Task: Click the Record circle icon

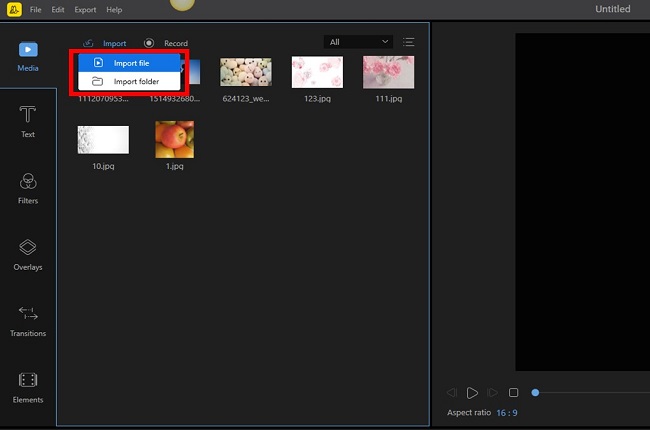Action: pyautogui.click(x=149, y=43)
